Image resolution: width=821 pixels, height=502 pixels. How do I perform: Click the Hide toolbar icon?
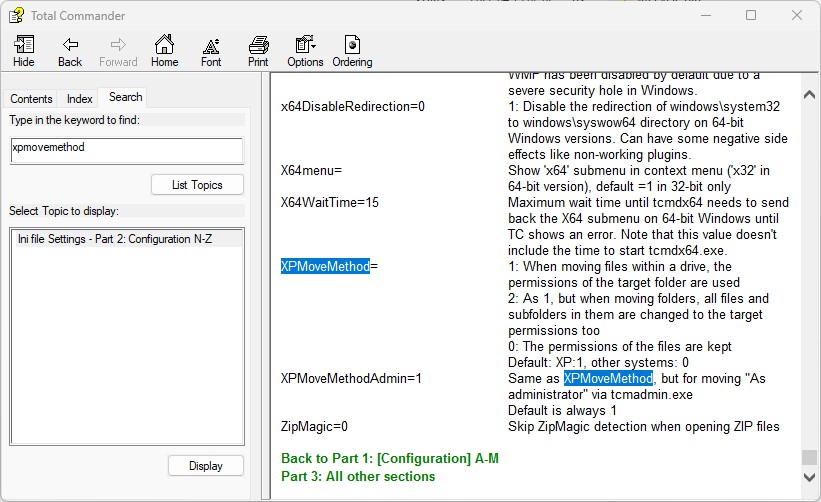tap(24, 51)
